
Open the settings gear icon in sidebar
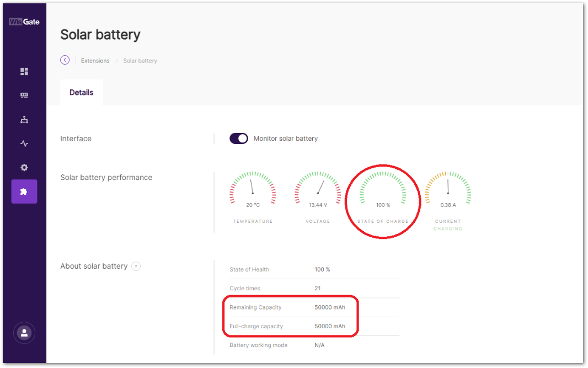point(24,167)
